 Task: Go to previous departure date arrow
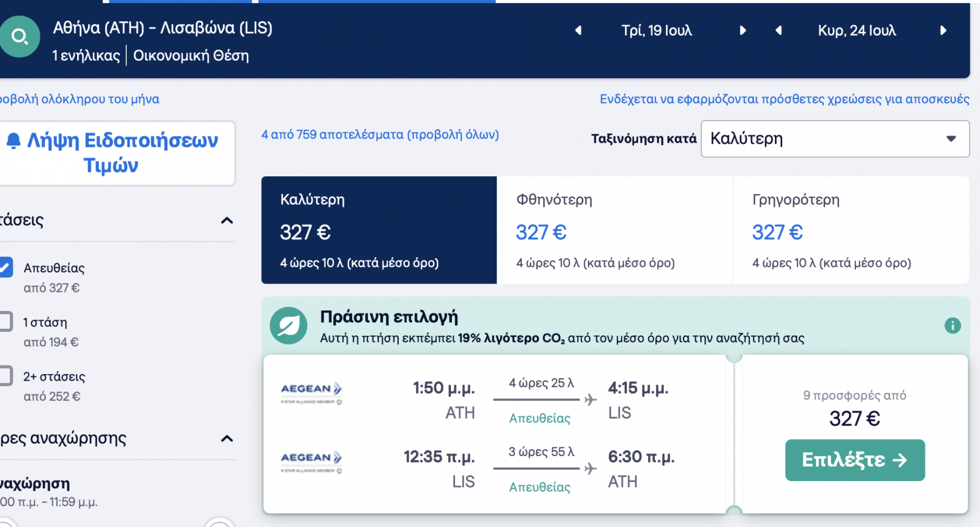[x=578, y=31]
